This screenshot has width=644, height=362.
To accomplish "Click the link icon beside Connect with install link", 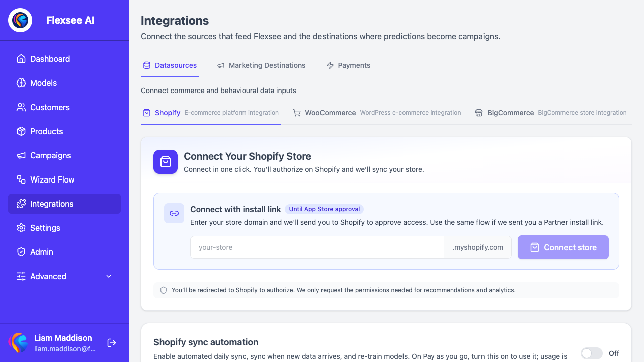I will pos(174,213).
